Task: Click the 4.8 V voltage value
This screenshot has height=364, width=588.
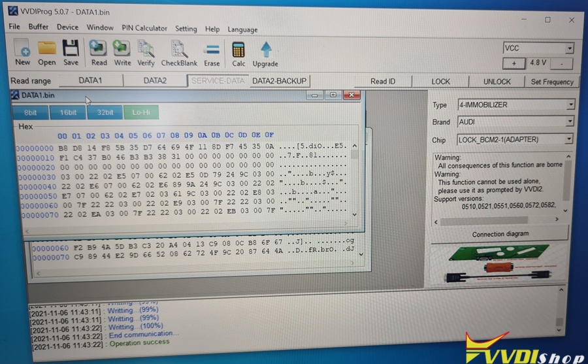Action: [538, 63]
